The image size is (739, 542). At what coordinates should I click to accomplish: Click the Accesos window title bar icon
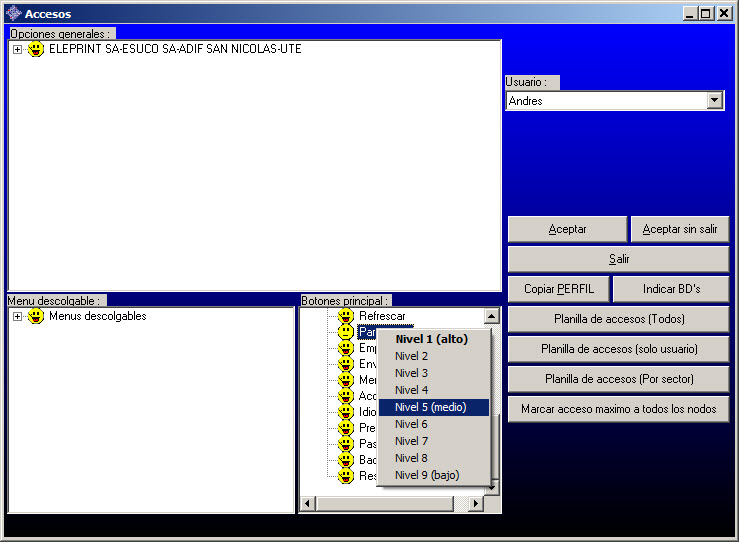13,14
